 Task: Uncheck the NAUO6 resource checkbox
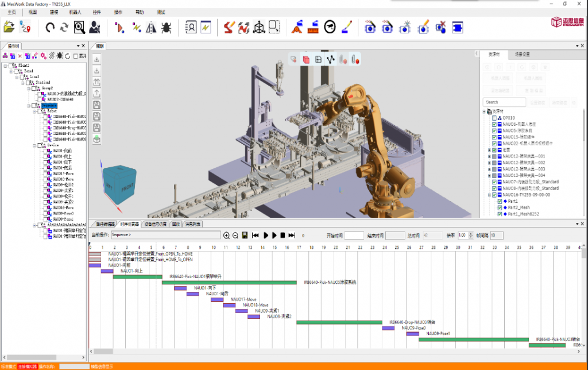pyautogui.click(x=494, y=124)
